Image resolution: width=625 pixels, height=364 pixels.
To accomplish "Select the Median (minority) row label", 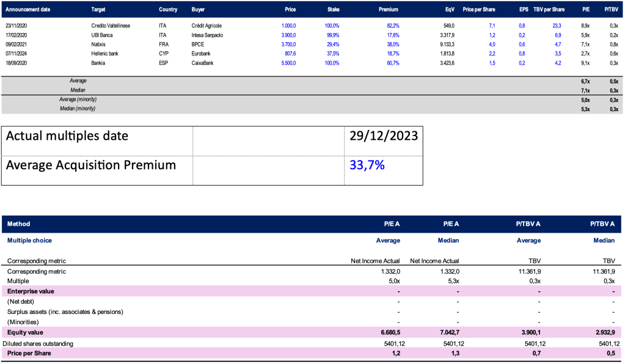I will click(78, 108).
